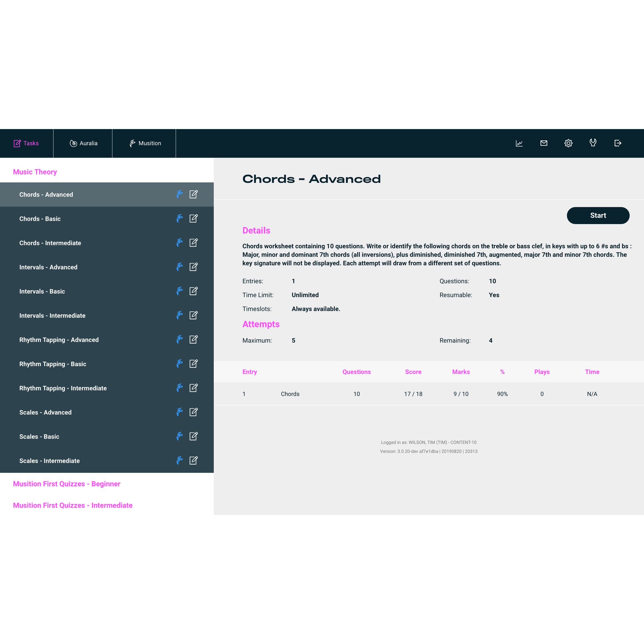Collapse the Music Theory section

pos(35,172)
